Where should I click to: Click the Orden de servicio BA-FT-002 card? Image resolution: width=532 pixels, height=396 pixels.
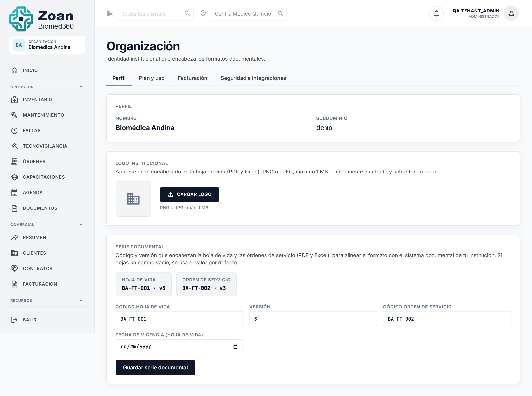206,284
